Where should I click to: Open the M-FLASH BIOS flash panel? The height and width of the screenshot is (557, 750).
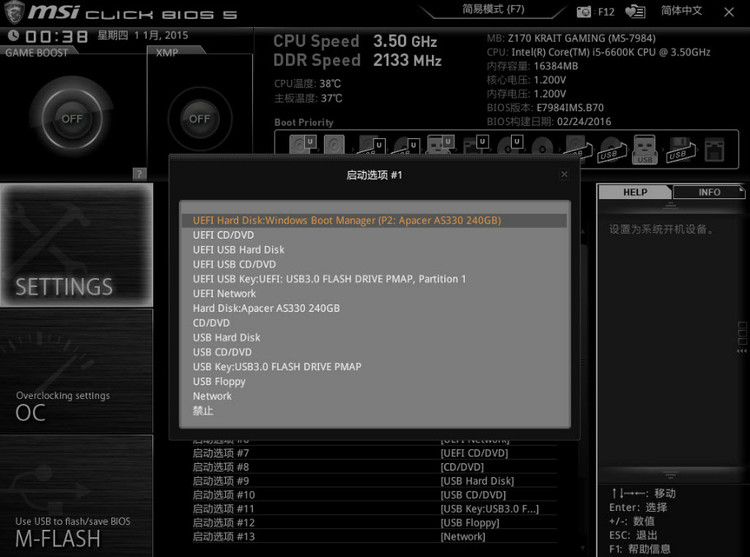(77, 496)
